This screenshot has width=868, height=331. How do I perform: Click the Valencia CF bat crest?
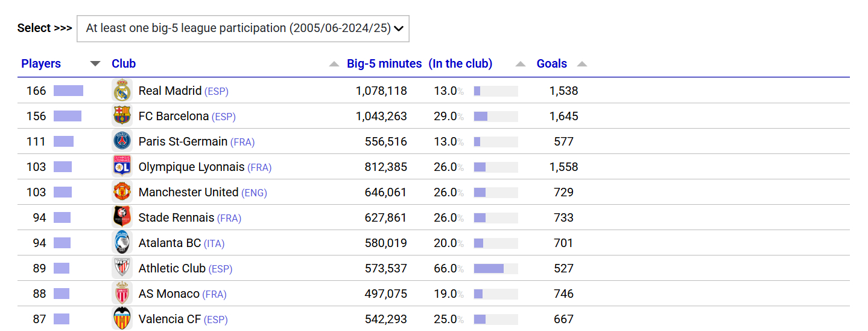click(122, 318)
